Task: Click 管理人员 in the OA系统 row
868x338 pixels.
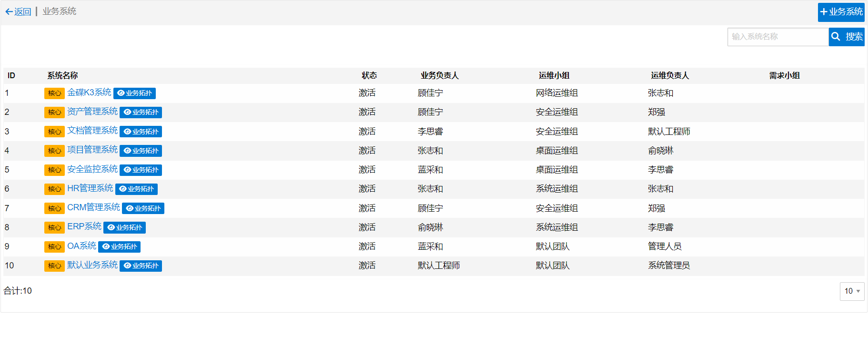Action: click(x=665, y=246)
